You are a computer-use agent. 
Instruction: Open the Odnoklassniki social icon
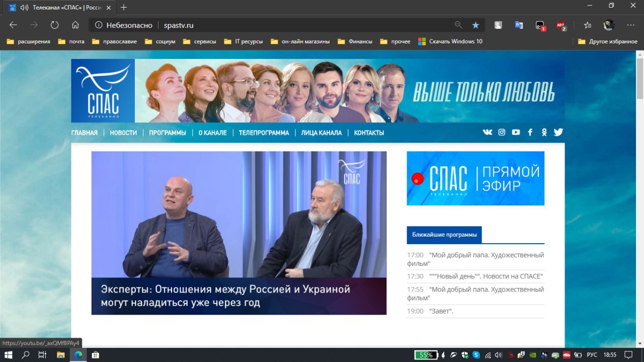coord(544,132)
